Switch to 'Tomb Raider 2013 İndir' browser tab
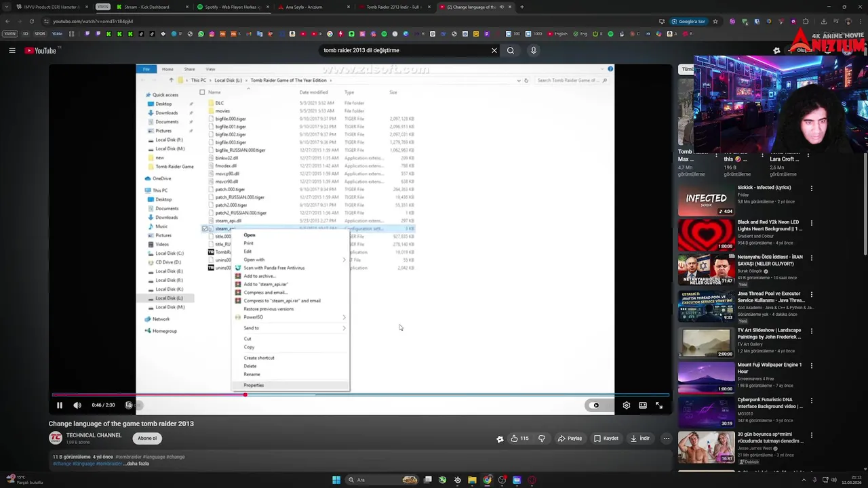This screenshot has height=488, width=868. click(x=393, y=7)
